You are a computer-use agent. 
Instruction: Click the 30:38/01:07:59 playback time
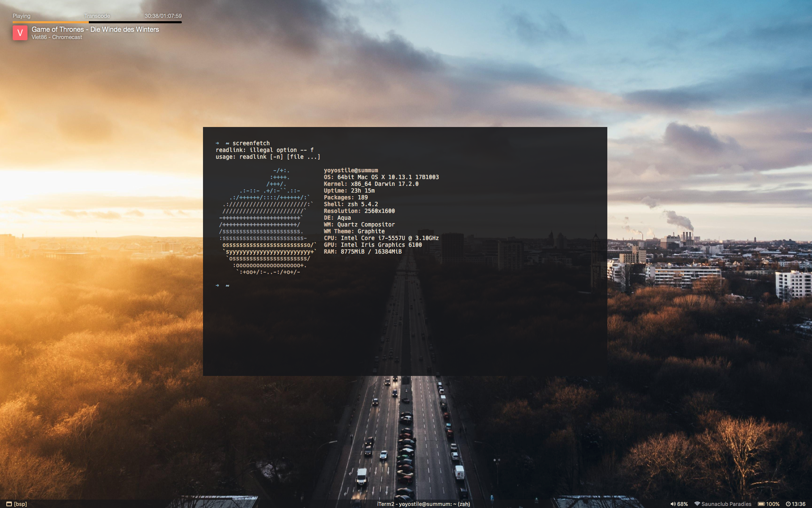[x=163, y=16]
